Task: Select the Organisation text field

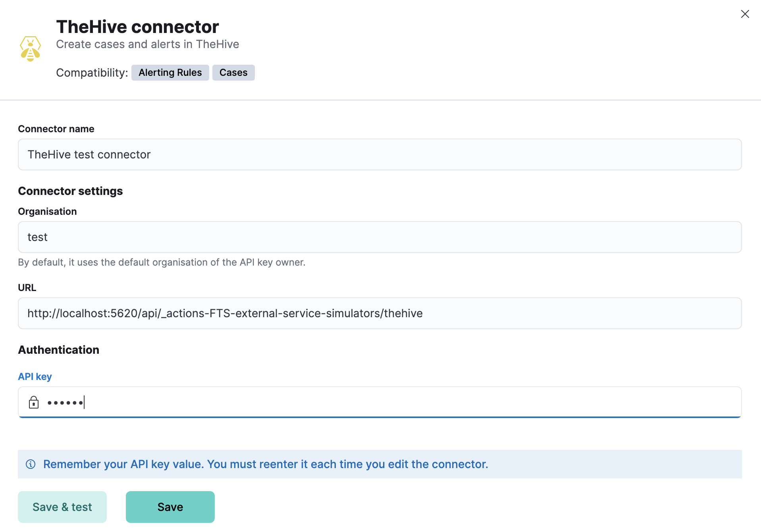Action: (380, 237)
